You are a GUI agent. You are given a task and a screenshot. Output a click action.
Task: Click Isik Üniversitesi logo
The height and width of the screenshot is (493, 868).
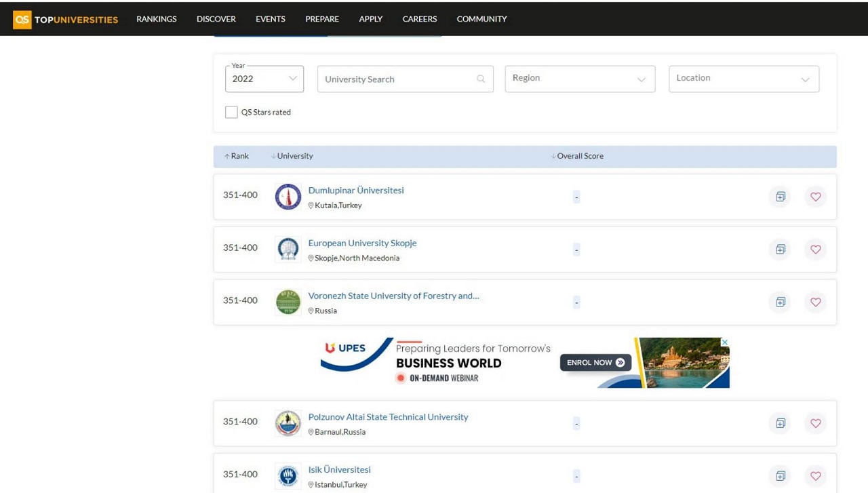(288, 475)
